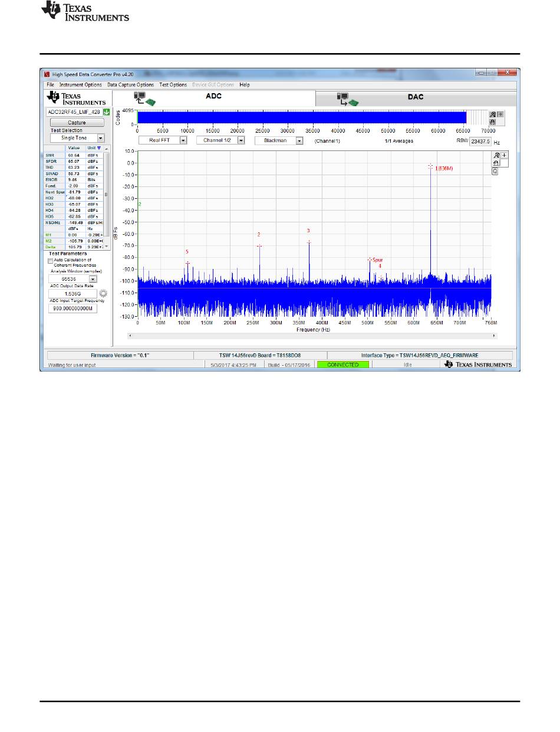Click the green CONNECTED status indicator

point(343,365)
